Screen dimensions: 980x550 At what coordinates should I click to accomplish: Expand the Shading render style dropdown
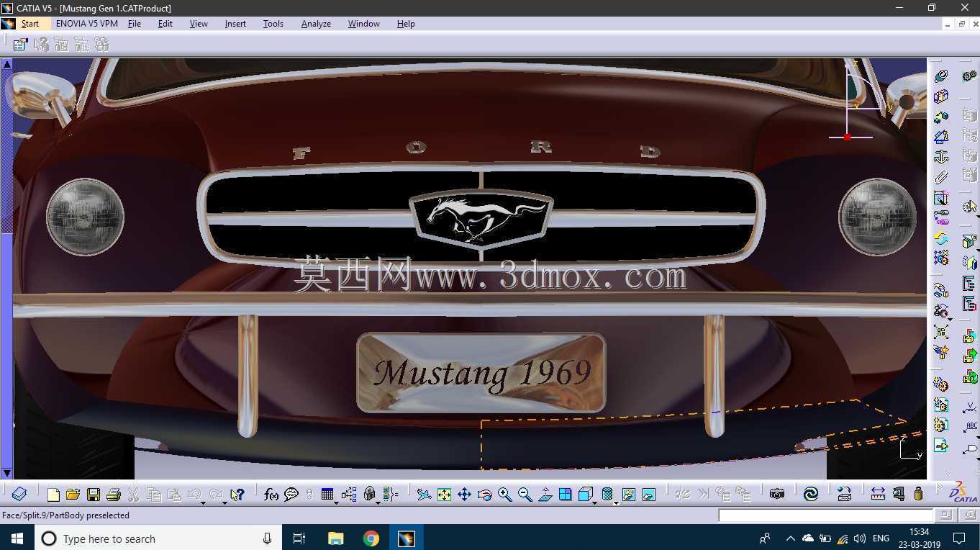[616, 502]
